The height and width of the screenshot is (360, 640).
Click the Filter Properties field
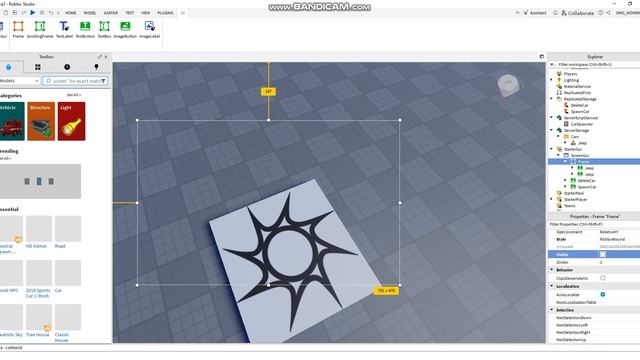tap(594, 224)
